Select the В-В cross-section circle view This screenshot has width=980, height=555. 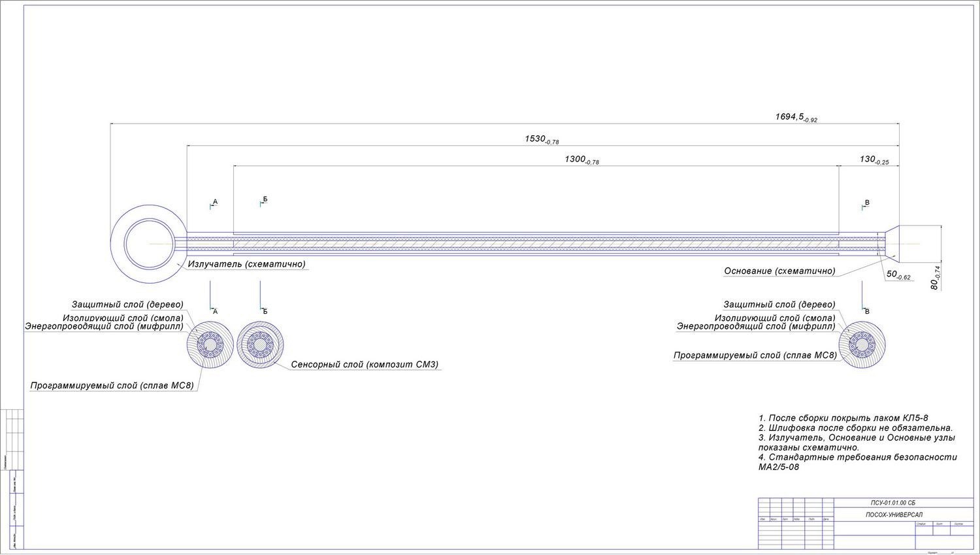863,345
